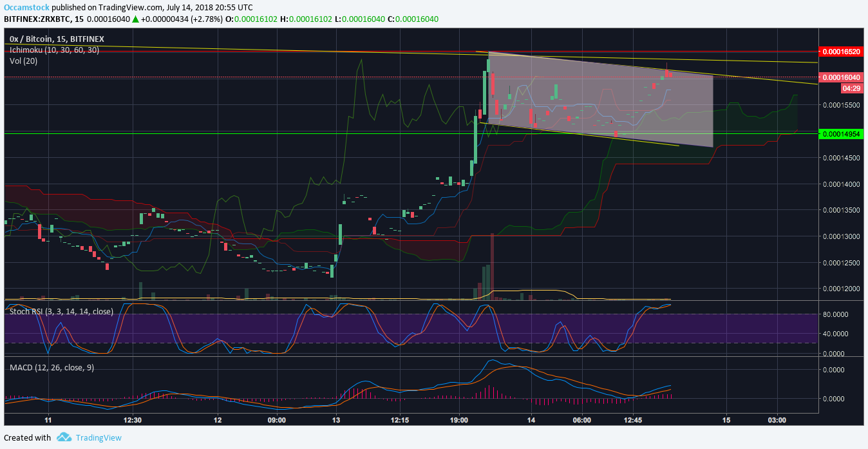The width and height of the screenshot is (868, 449).
Task: Click the (+2.78%) change value in header
Action: tap(206, 19)
